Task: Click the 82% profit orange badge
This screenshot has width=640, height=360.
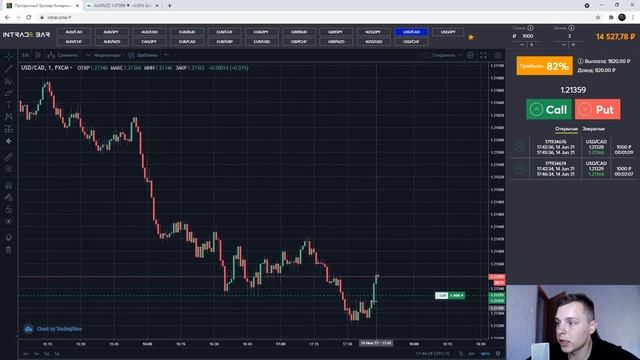Action: coord(544,66)
